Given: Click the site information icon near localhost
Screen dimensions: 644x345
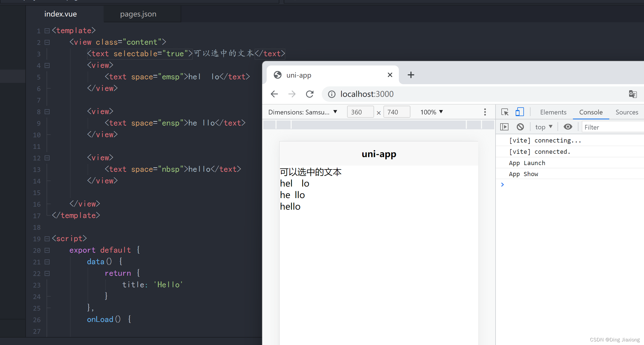Looking at the screenshot, I should point(332,94).
